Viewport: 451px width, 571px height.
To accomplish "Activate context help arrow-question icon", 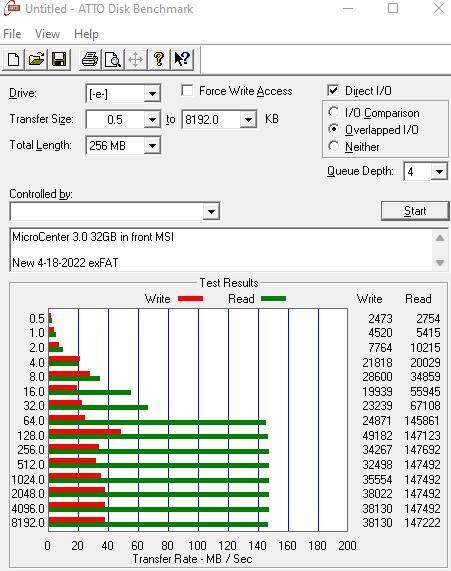I will (x=181, y=59).
